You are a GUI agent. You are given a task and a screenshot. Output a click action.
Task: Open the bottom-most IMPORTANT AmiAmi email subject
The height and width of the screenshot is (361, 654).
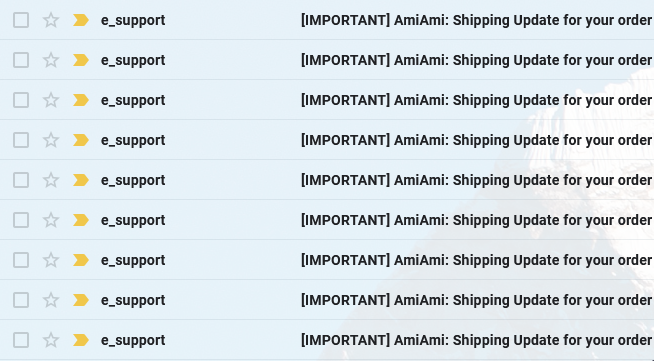476,340
